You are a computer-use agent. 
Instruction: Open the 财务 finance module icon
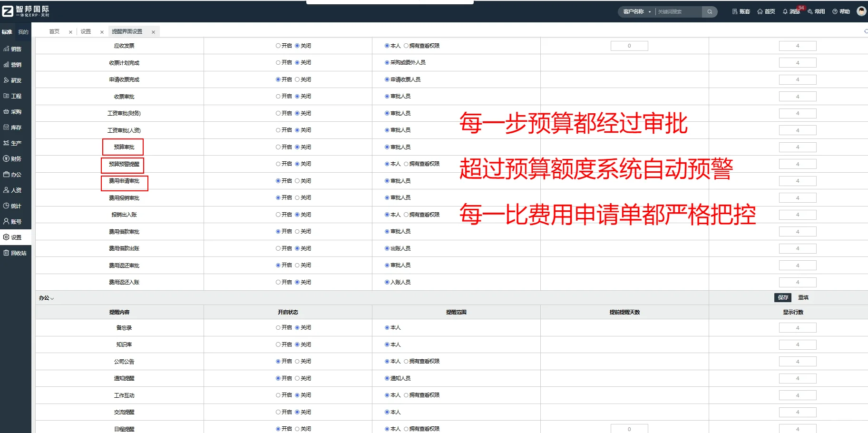(7, 159)
